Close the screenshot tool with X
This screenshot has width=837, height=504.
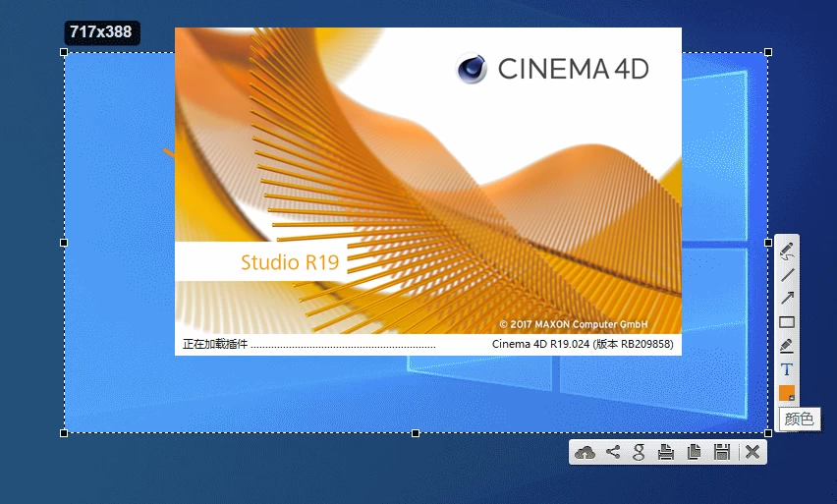click(752, 452)
